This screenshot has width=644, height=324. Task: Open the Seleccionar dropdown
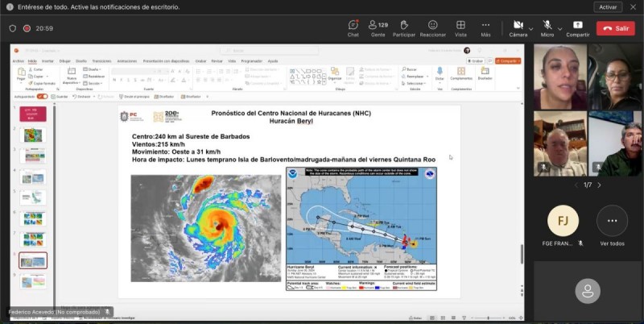click(413, 84)
